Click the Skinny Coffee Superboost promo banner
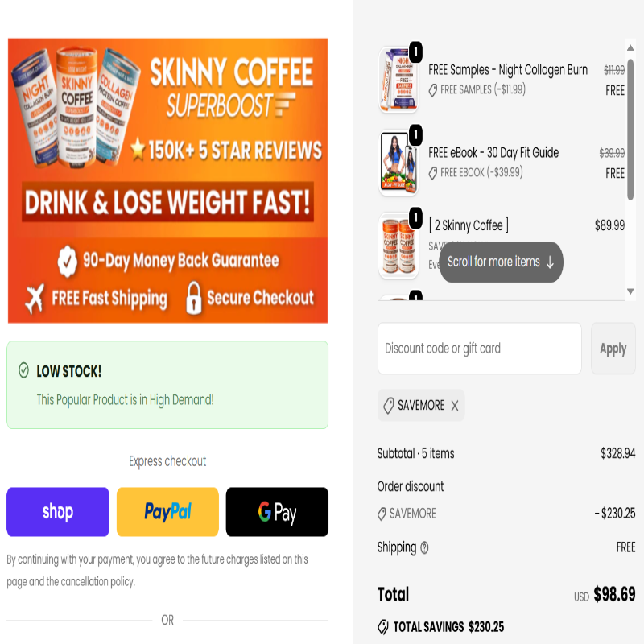The image size is (644, 644). click(x=167, y=180)
